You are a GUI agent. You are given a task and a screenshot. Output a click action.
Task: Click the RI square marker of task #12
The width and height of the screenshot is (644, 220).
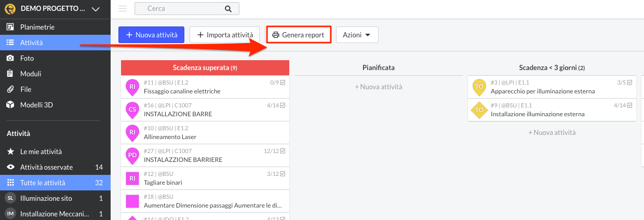coord(132,178)
